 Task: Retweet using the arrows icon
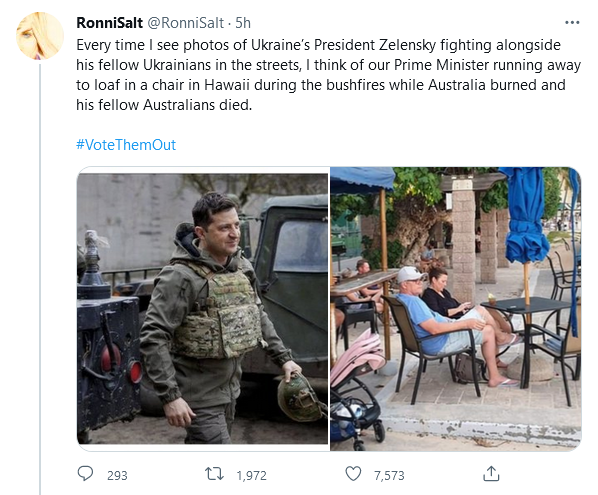pos(214,474)
